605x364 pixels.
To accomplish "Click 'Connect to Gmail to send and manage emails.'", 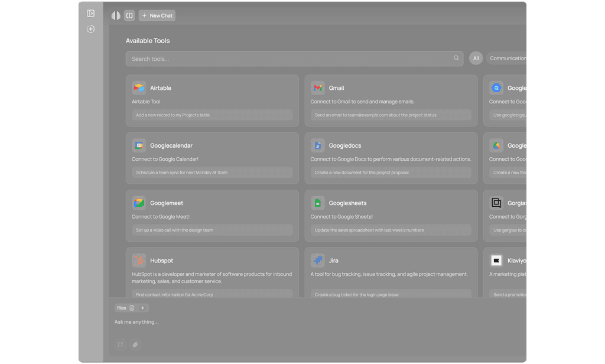I will click(362, 102).
